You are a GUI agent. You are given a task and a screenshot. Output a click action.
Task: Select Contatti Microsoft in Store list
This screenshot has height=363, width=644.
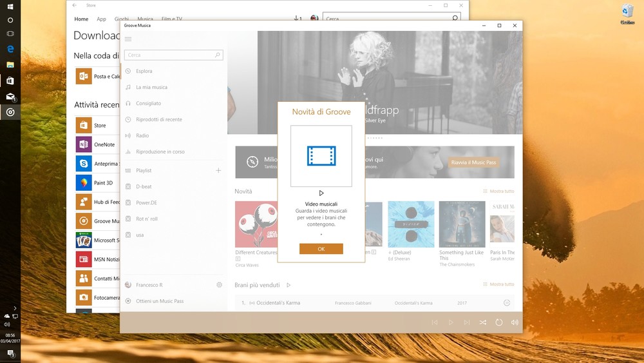click(98, 279)
